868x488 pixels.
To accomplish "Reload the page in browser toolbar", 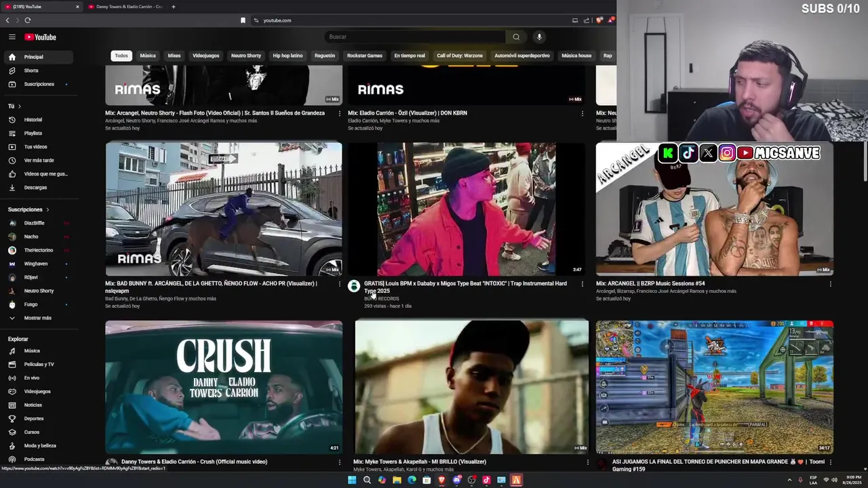I will [27, 20].
